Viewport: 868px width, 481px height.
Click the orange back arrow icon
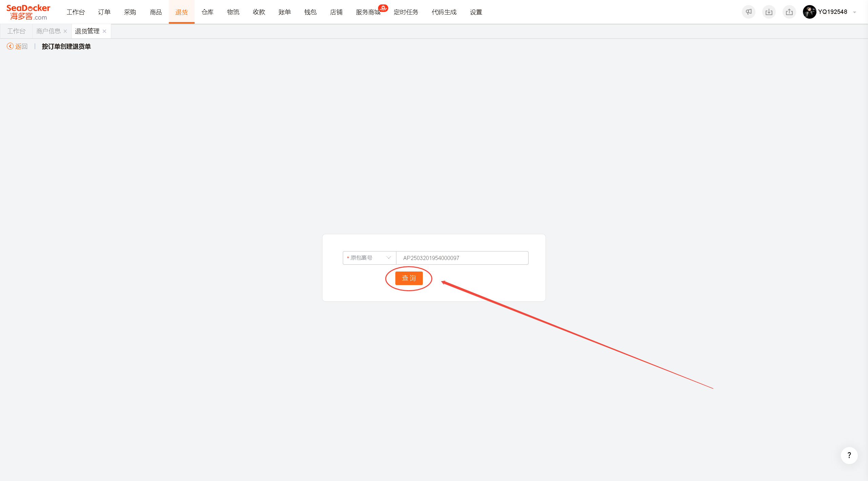pyautogui.click(x=10, y=46)
